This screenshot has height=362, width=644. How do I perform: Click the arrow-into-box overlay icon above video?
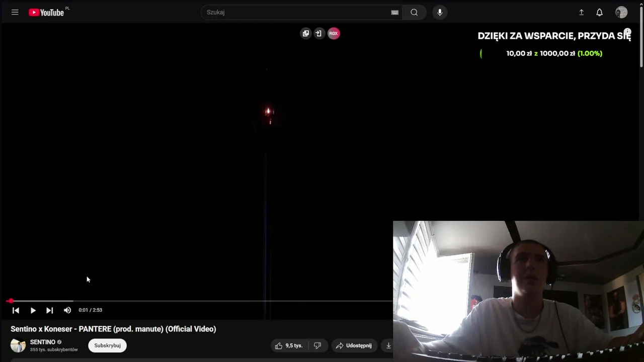tap(318, 33)
